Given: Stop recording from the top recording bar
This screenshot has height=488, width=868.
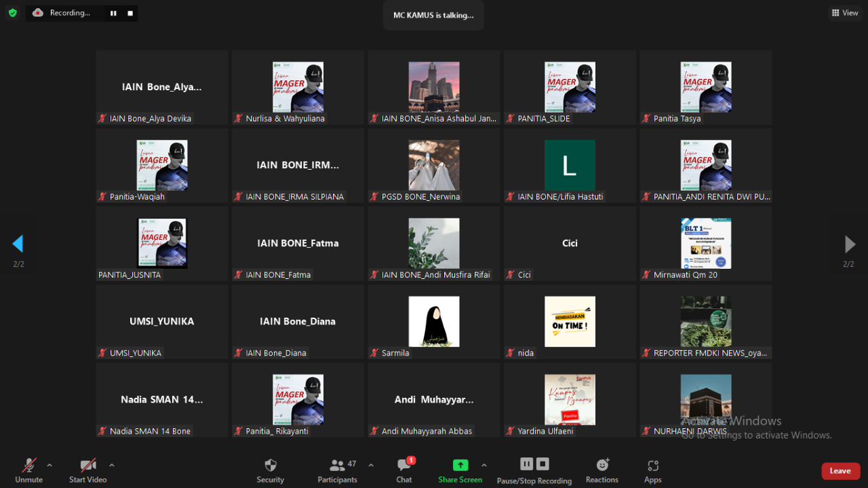Looking at the screenshot, I should (130, 13).
